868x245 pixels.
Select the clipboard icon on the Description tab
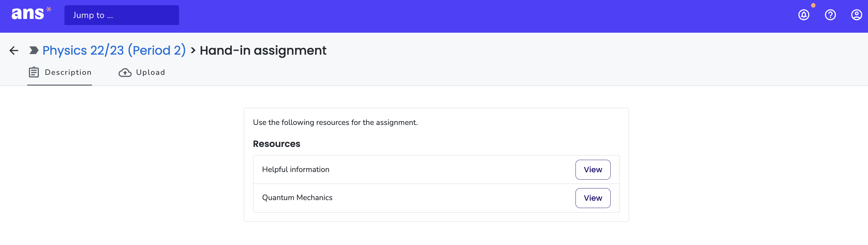click(33, 72)
